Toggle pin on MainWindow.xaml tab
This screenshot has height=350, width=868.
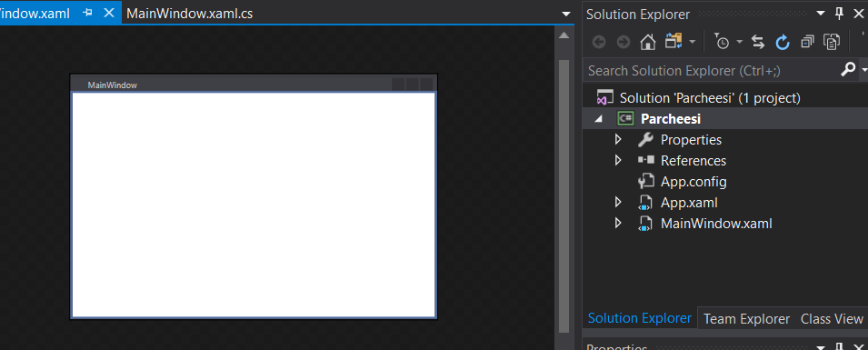87,14
